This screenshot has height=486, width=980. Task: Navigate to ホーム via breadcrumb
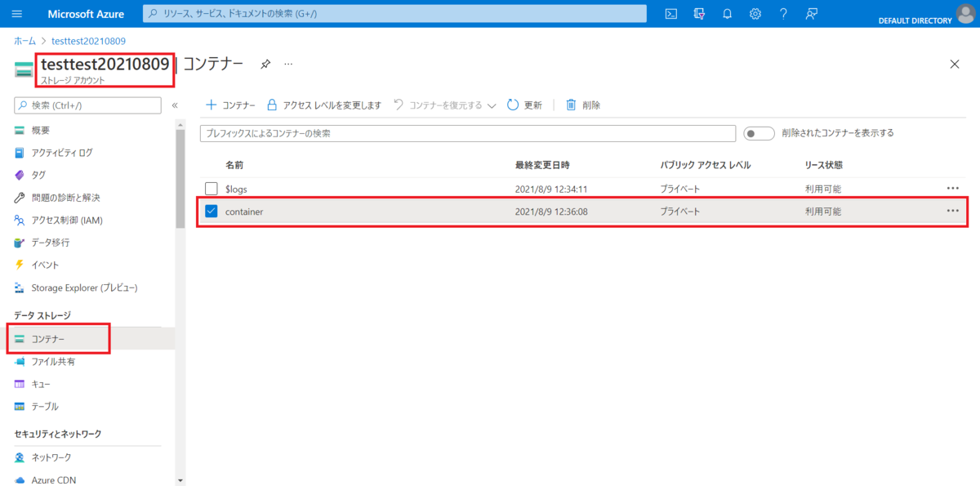pyautogui.click(x=23, y=40)
